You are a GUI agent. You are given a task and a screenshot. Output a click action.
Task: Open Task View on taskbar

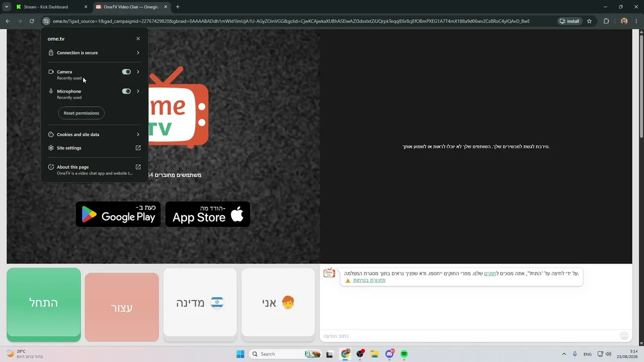tap(330, 354)
